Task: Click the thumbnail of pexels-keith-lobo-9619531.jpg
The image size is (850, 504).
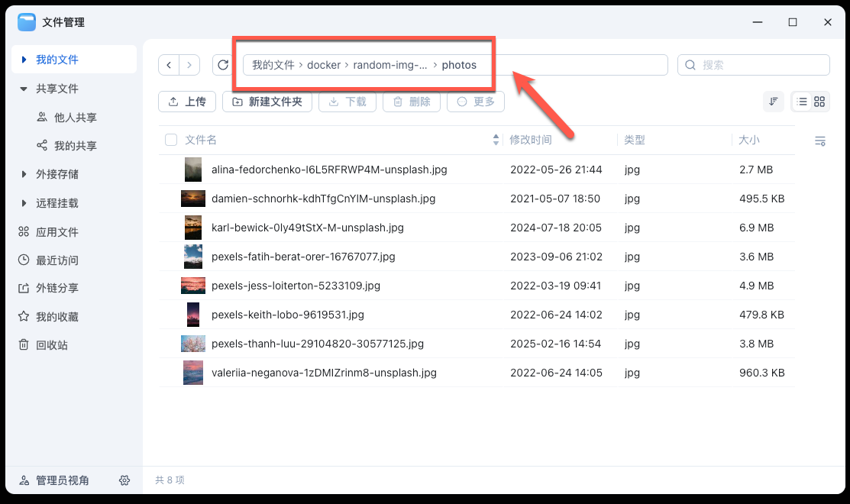Action: pos(192,315)
